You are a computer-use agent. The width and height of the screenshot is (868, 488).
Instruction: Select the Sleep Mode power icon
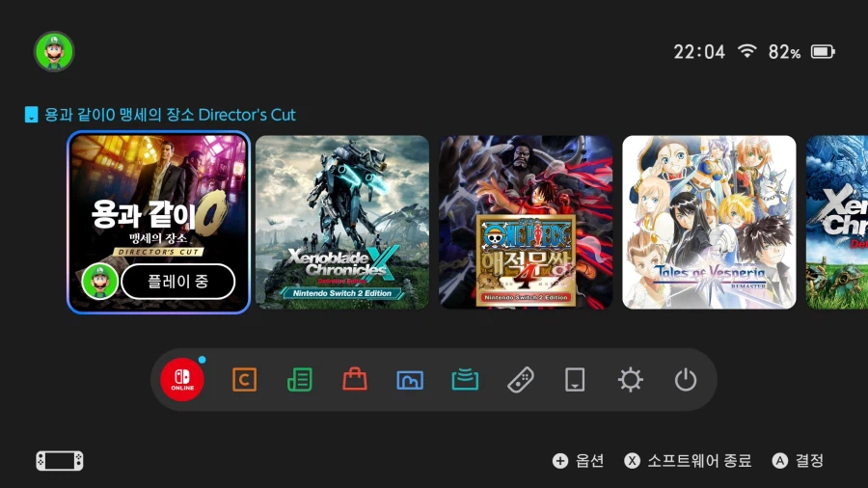click(x=686, y=380)
